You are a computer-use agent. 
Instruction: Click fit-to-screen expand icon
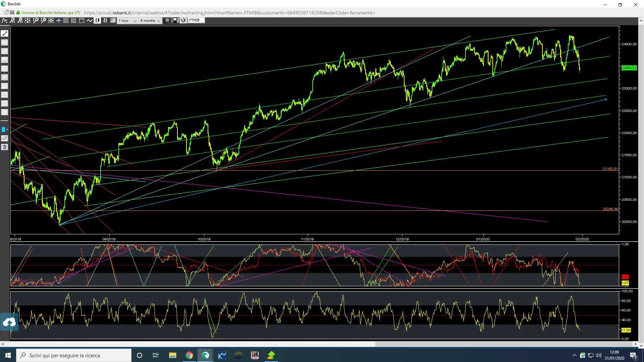click(x=28, y=20)
